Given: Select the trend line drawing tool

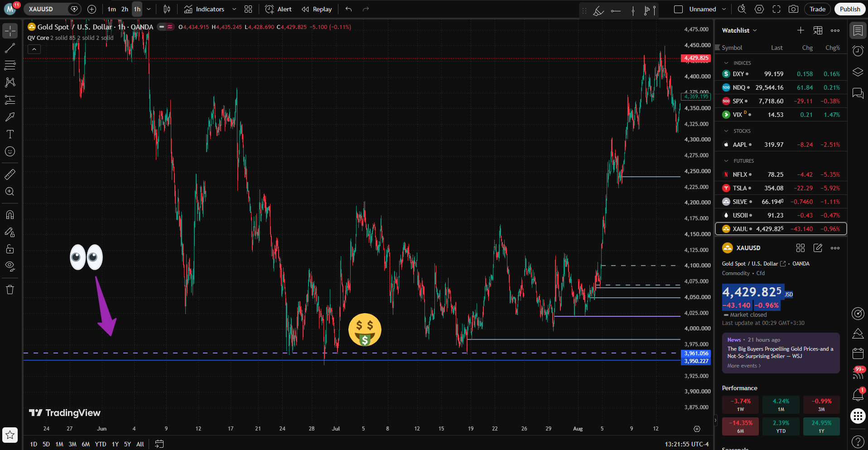Looking at the screenshot, I should [x=10, y=48].
